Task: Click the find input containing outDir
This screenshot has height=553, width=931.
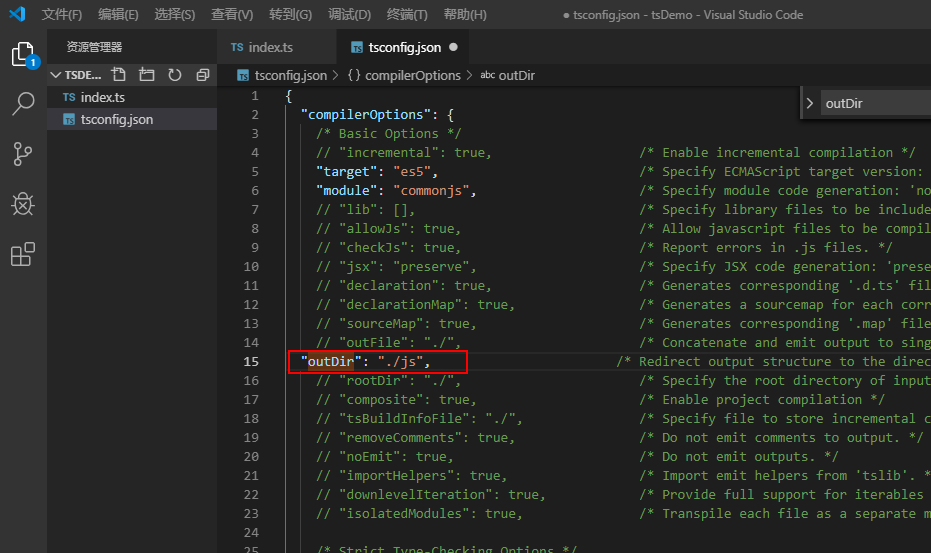Action: click(876, 103)
